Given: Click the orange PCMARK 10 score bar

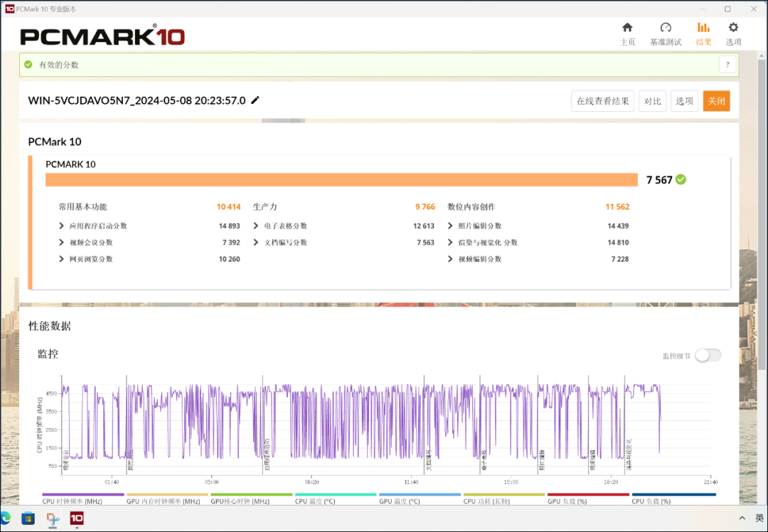Looking at the screenshot, I should pos(341,180).
